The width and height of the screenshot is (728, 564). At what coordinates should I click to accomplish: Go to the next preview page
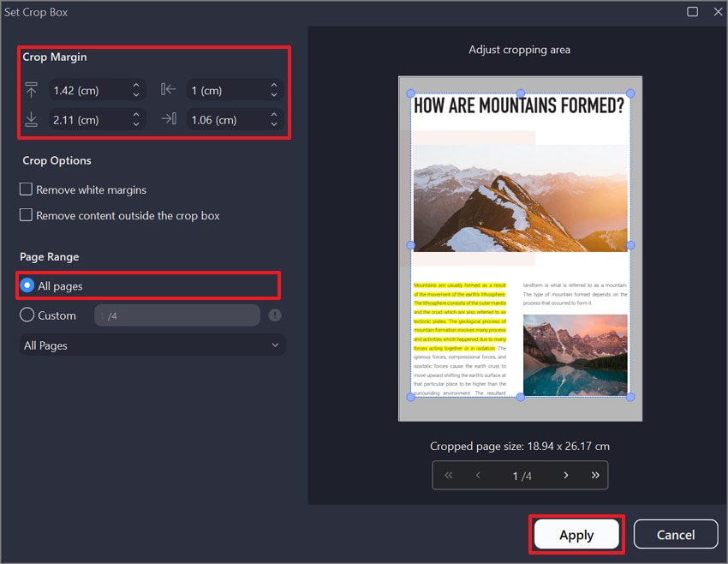[566, 475]
